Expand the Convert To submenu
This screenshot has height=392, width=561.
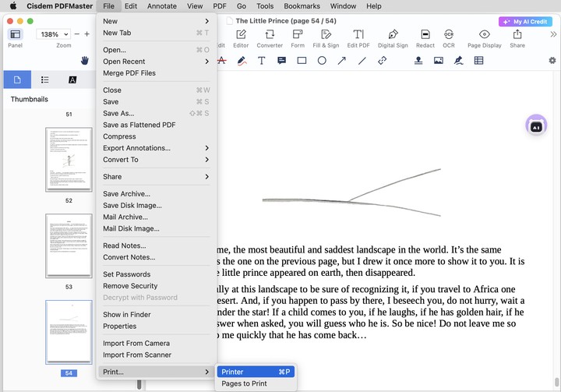(x=157, y=159)
